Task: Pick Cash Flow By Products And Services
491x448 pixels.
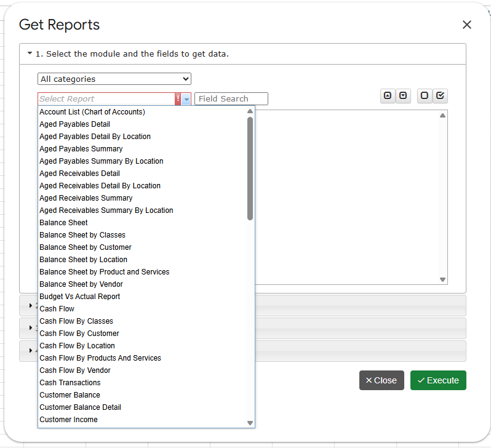Action: [x=143, y=358]
